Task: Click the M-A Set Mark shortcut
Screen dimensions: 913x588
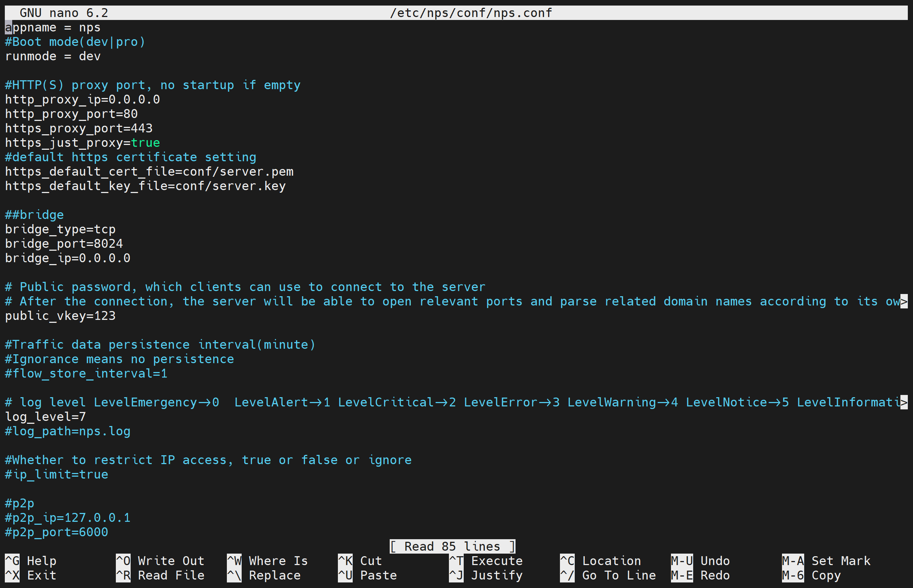Action: (x=826, y=561)
